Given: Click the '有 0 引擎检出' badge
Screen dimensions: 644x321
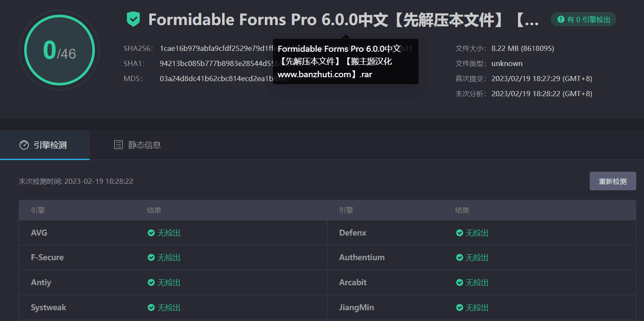Looking at the screenshot, I should click(x=584, y=19).
